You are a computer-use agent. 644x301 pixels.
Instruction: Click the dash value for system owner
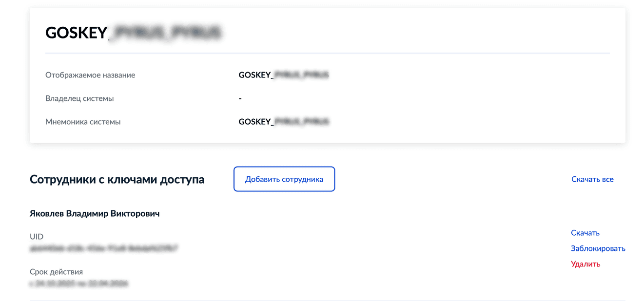click(x=240, y=98)
